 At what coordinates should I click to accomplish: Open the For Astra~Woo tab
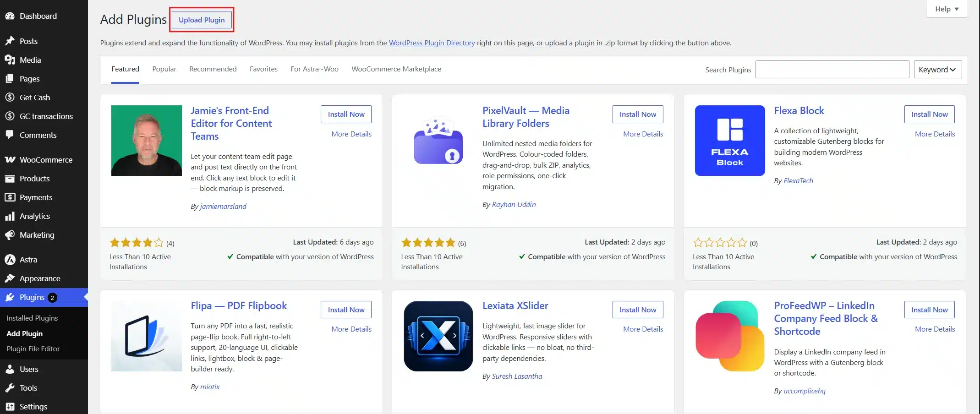point(315,69)
